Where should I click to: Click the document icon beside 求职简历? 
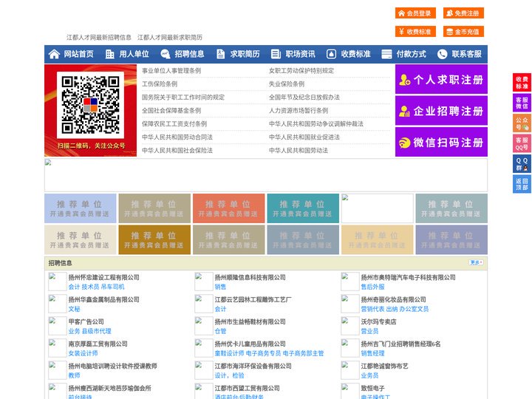[220, 54]
